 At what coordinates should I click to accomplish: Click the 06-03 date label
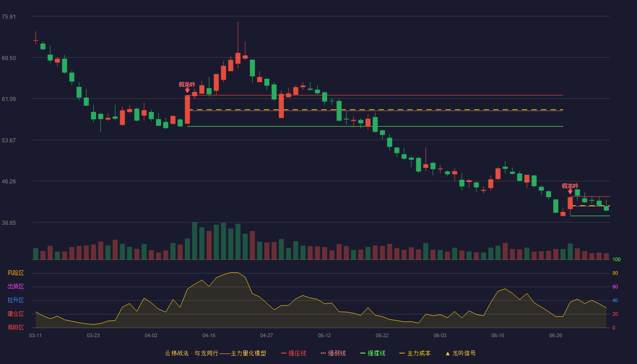[440, 335]
